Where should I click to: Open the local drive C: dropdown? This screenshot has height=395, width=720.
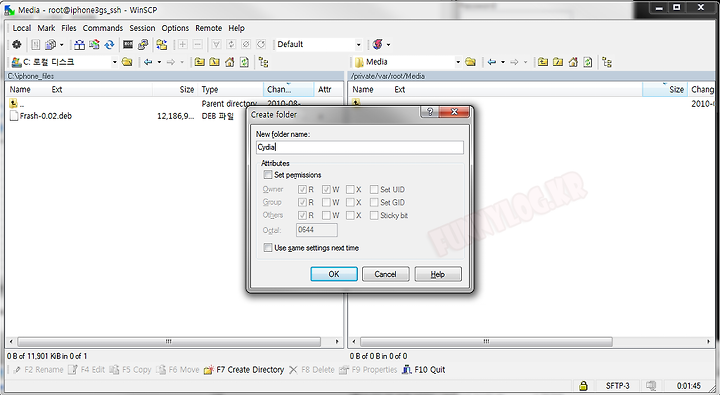[114, 62]
